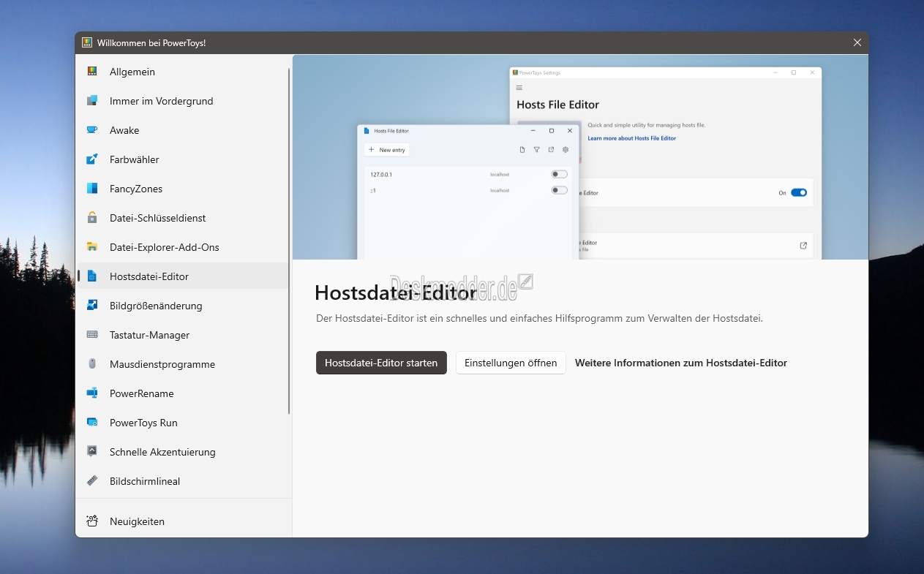
Task: Click the Hostsdatei-Editor file icon in sidebar
Action: tap(92, 276)
